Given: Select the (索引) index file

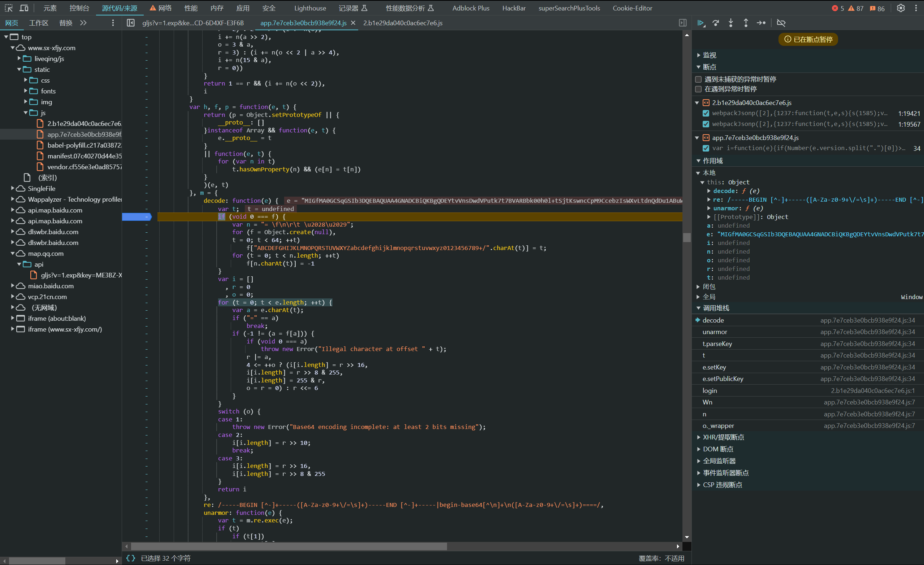Looking at the screenshot, I should pyautogui.click(x=47, y=178).
